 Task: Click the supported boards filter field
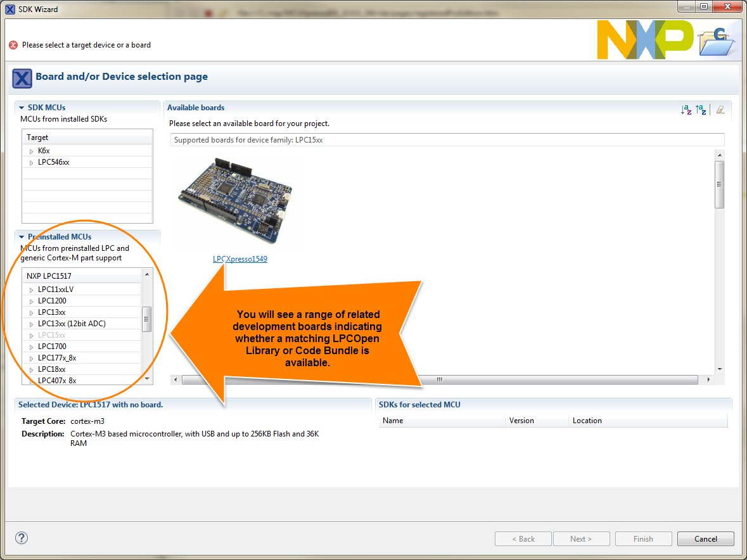tap(447, 140)
